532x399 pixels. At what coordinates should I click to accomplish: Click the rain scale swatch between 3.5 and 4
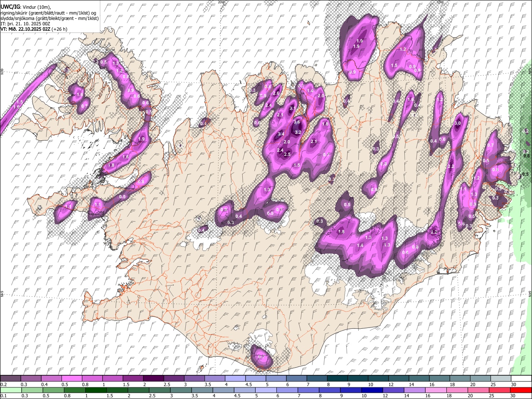tap(202, 390)
